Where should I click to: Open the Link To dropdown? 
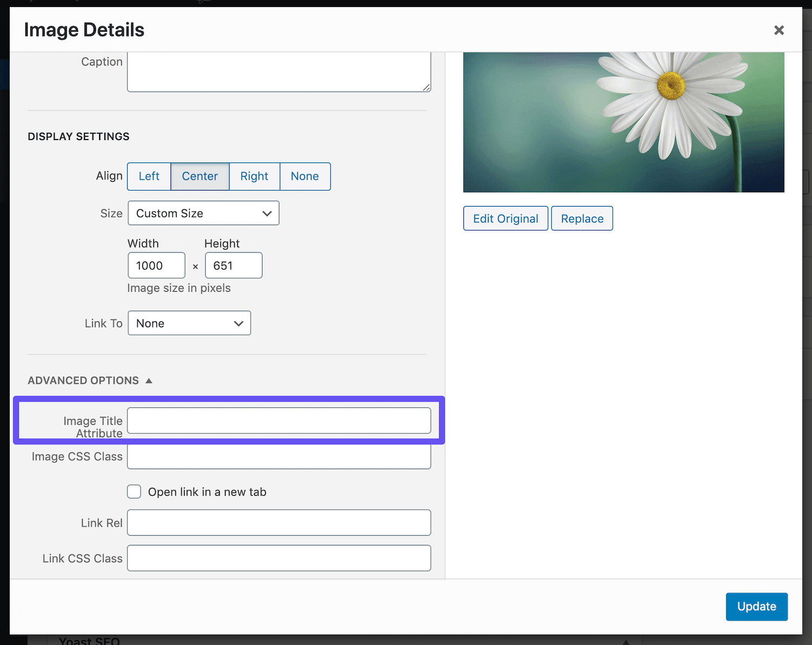click(x=189, y=323)
